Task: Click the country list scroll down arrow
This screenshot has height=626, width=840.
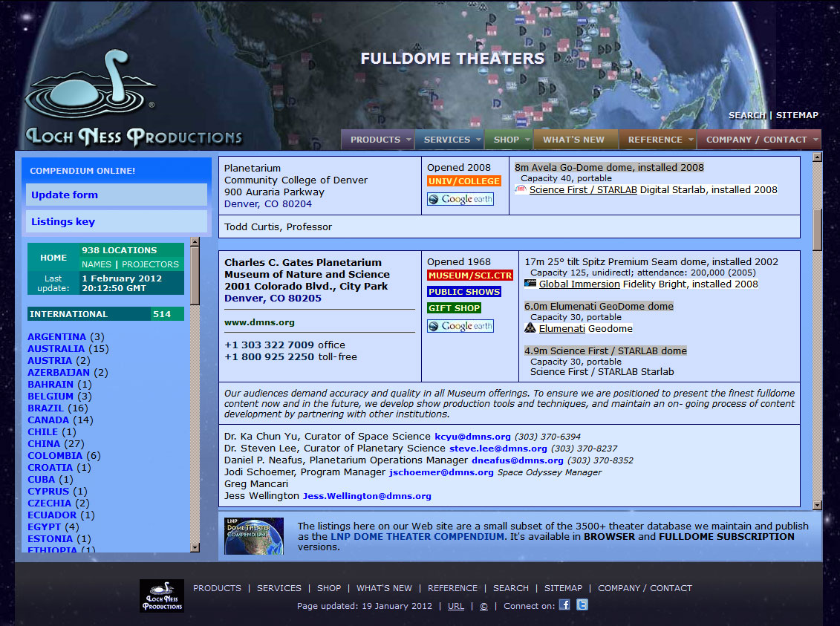Action: click(x=195, y=547)
